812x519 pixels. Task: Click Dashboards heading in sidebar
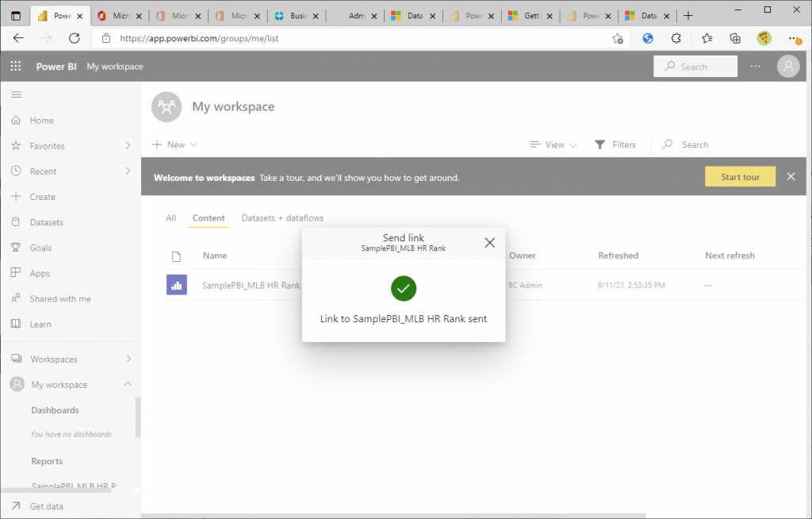pyautogui.click(x=55, y=410)
